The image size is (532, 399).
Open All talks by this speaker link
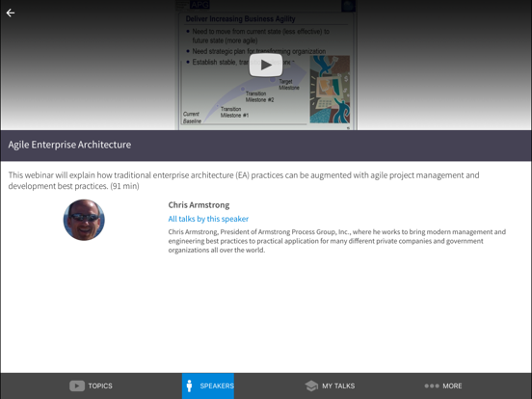coord(208,219)
